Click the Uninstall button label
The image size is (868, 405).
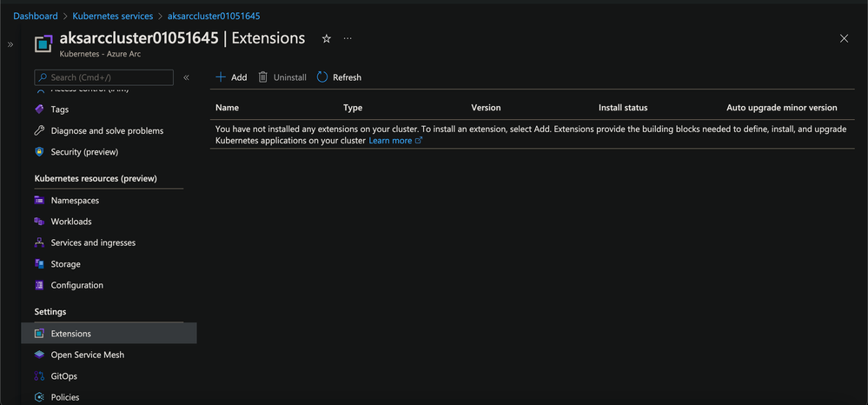(290, 77)
